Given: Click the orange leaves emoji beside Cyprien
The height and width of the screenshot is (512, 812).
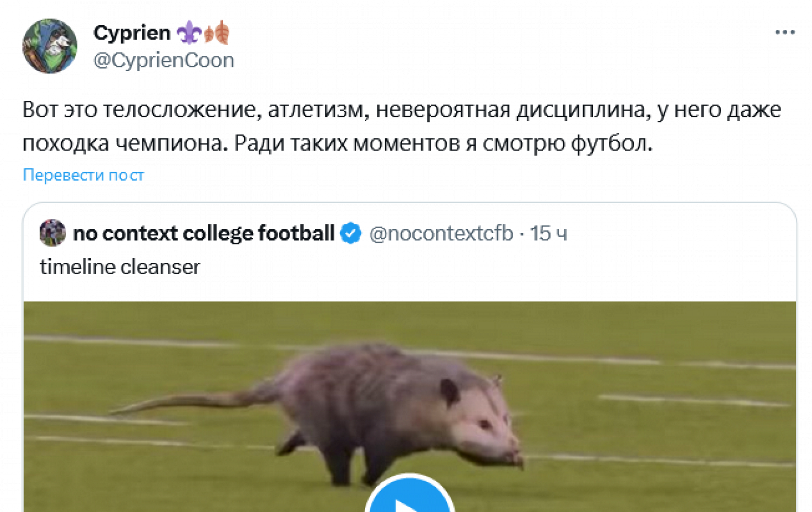Looking at the screenshot, I should (x=217, y=33).
